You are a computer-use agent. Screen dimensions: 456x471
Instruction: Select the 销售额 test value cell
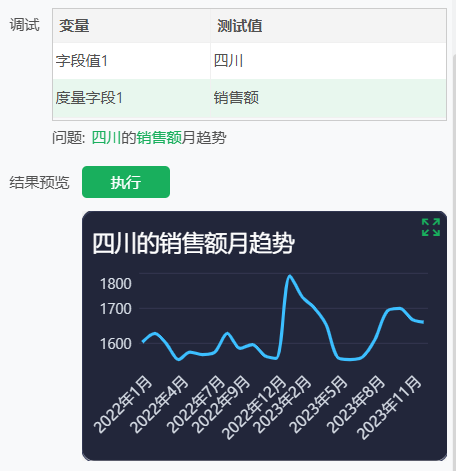point(328,98)
